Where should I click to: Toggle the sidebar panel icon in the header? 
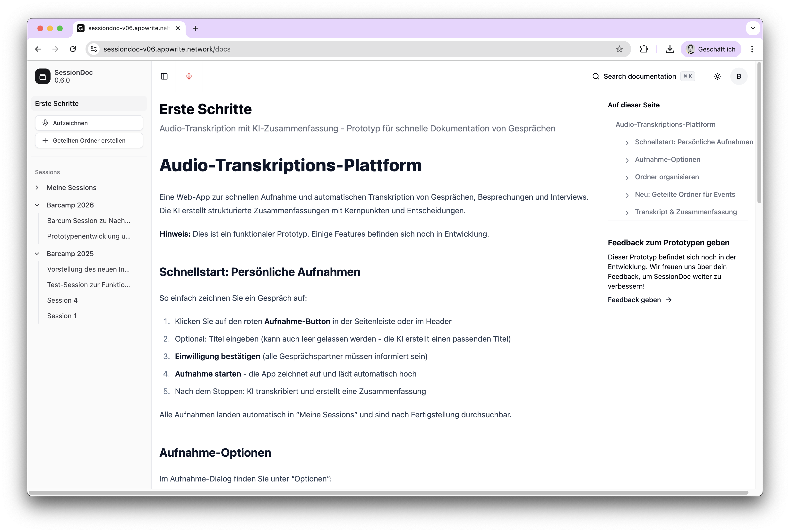(x=164, y=76)
